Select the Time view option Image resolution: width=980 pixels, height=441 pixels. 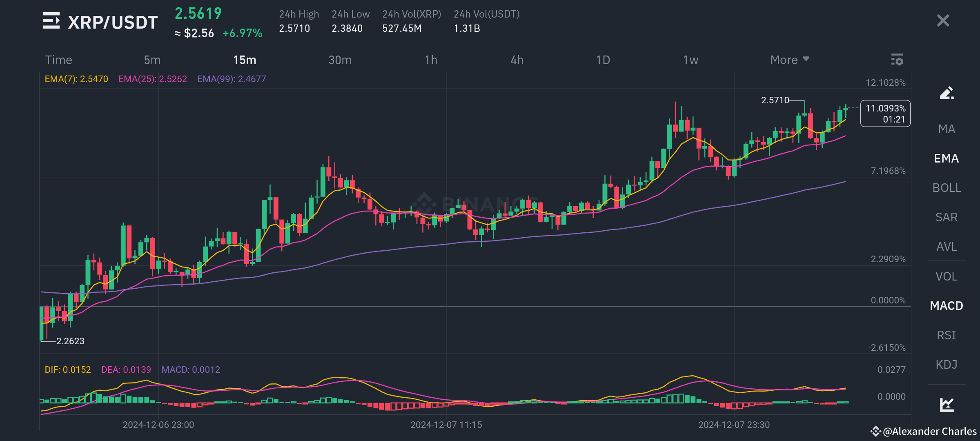[58, 60]
